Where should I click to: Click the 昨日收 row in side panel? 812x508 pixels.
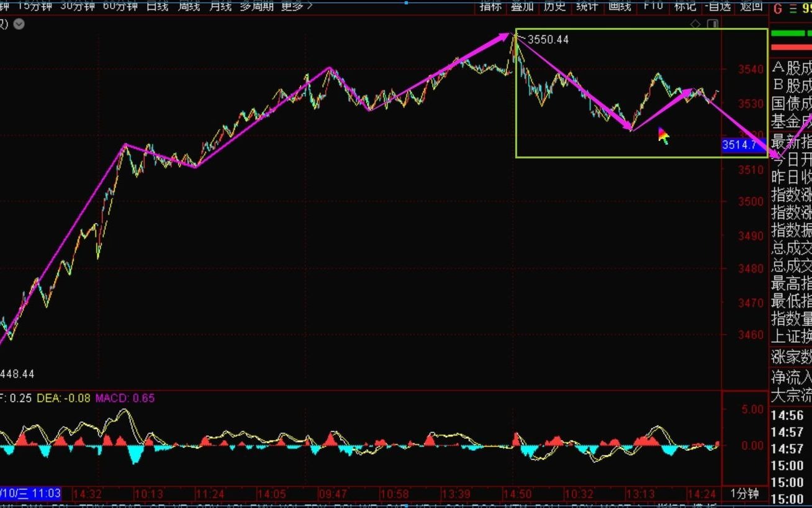791,176
